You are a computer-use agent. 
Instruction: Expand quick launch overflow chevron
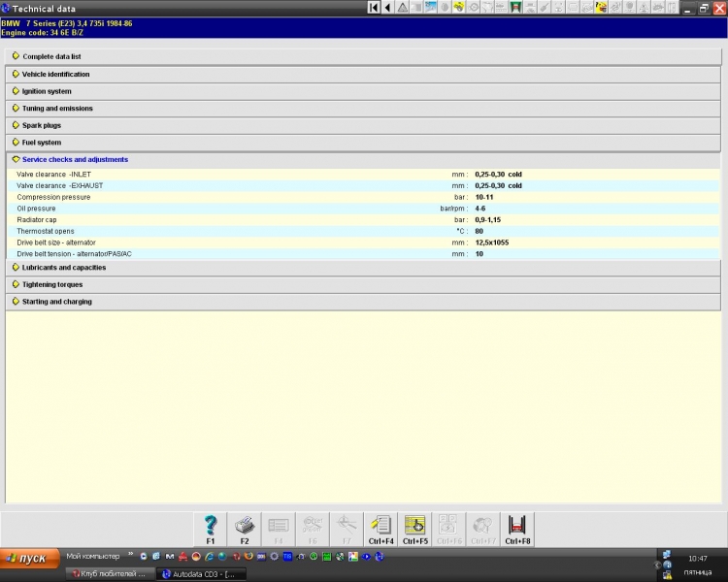point(130,554)
